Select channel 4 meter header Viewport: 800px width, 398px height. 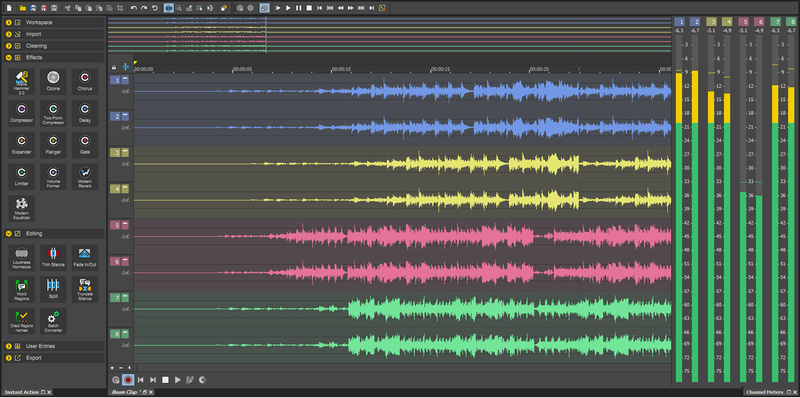(727, 21)
